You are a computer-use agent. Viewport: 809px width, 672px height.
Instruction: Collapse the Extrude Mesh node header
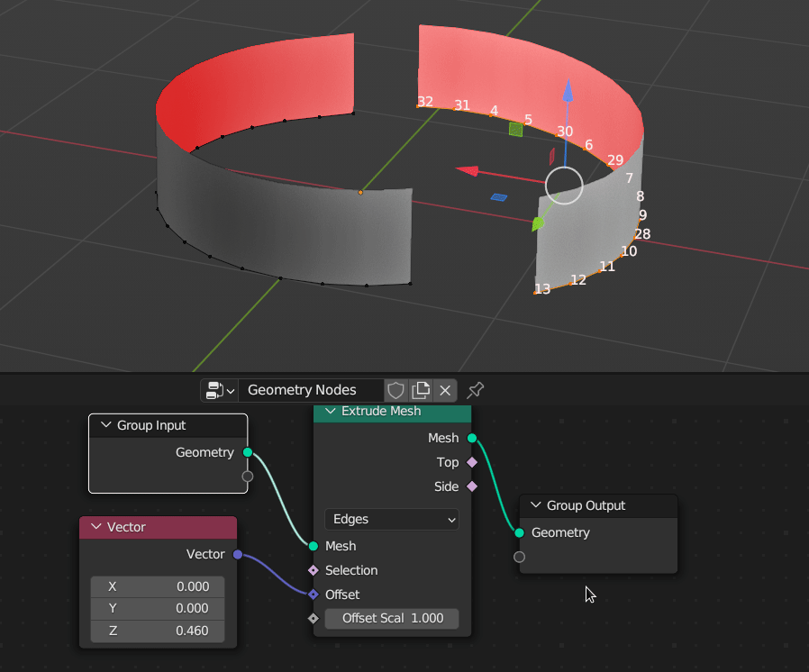pos(329,411)
